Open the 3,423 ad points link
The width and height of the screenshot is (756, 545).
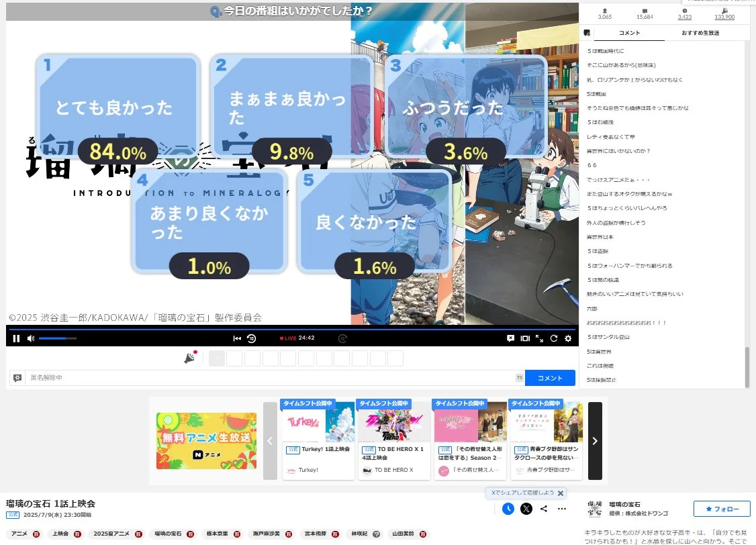(x=685, y=14)
